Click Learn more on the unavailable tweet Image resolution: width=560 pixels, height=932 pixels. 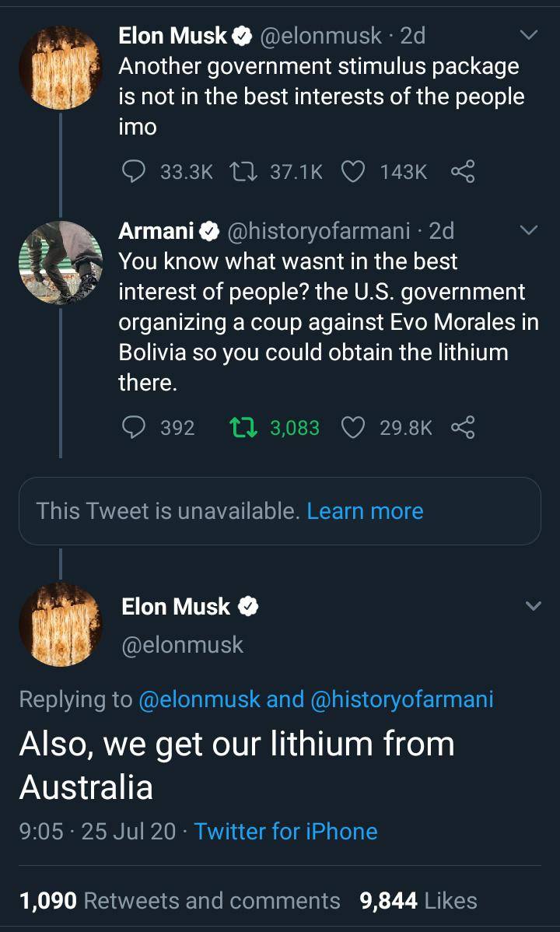[x=366, y=511]
